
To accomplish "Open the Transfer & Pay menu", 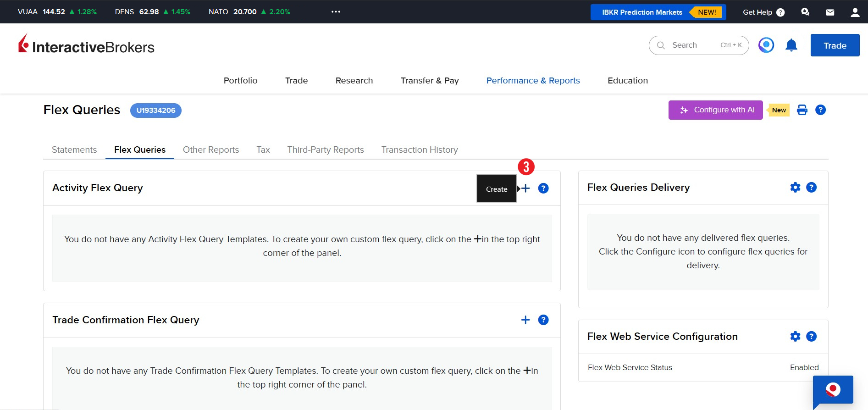I will tap(430, 81).
